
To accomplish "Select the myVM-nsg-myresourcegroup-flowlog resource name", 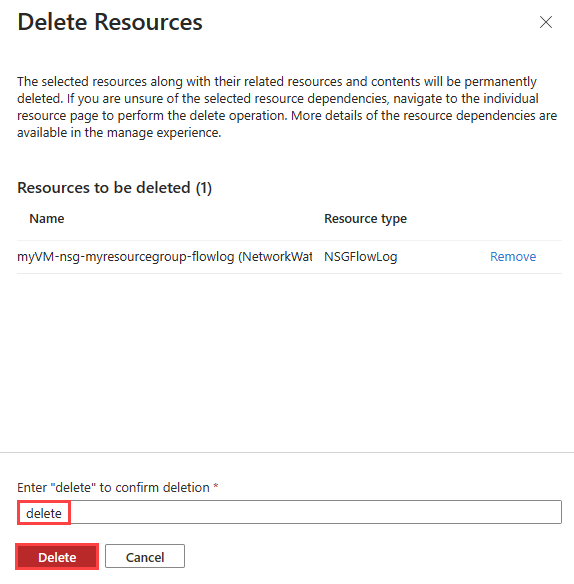I will (x=165, y=257).
